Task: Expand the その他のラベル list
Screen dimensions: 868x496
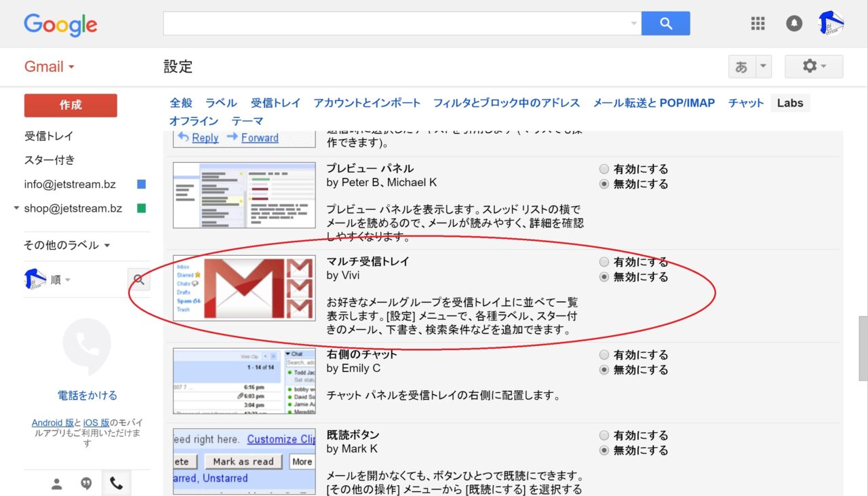Action: (66, 245)
